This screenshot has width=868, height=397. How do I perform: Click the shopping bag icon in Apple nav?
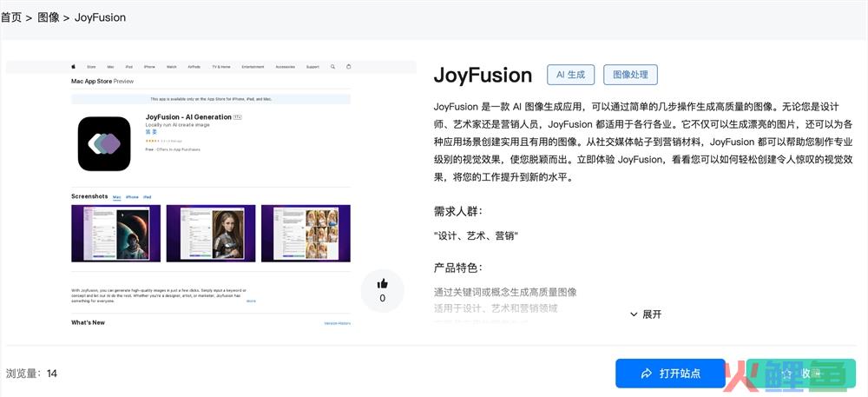click(x=349, y=67)
